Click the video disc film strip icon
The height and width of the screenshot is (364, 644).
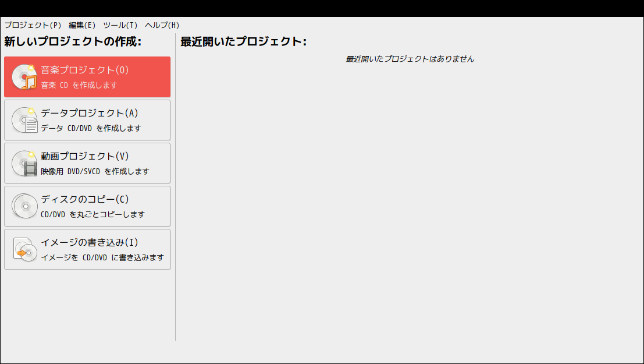24,163
